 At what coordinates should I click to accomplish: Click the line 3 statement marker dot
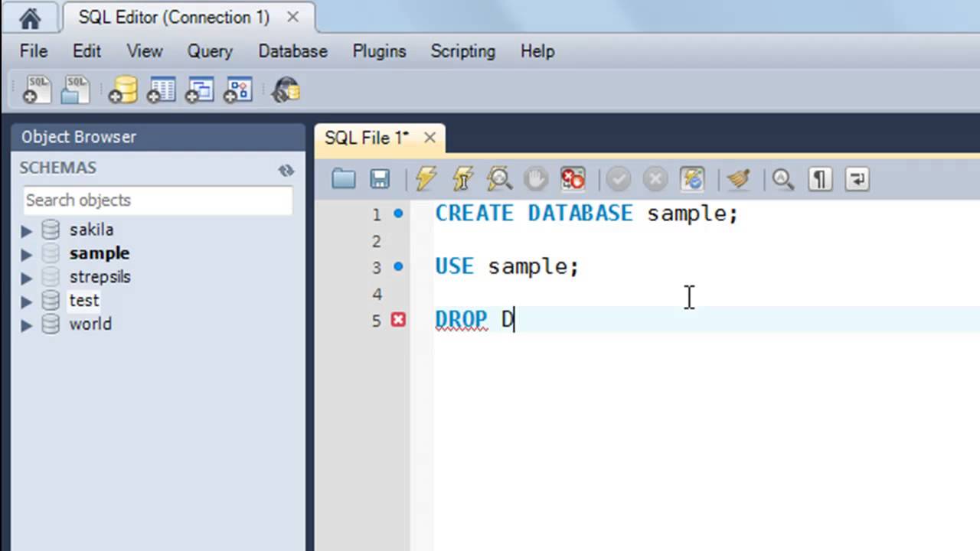click(x=398, y=266)
